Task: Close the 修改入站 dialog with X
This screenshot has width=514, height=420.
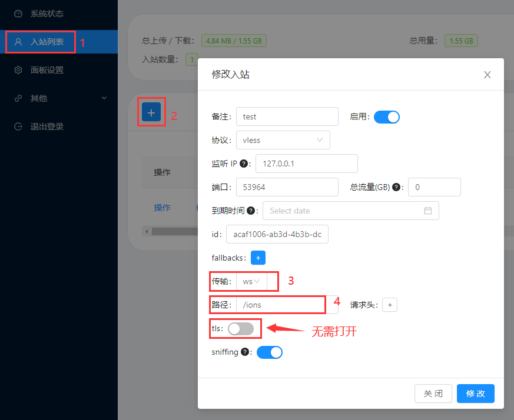Action: pyautogui.click(x=487, y=75)
